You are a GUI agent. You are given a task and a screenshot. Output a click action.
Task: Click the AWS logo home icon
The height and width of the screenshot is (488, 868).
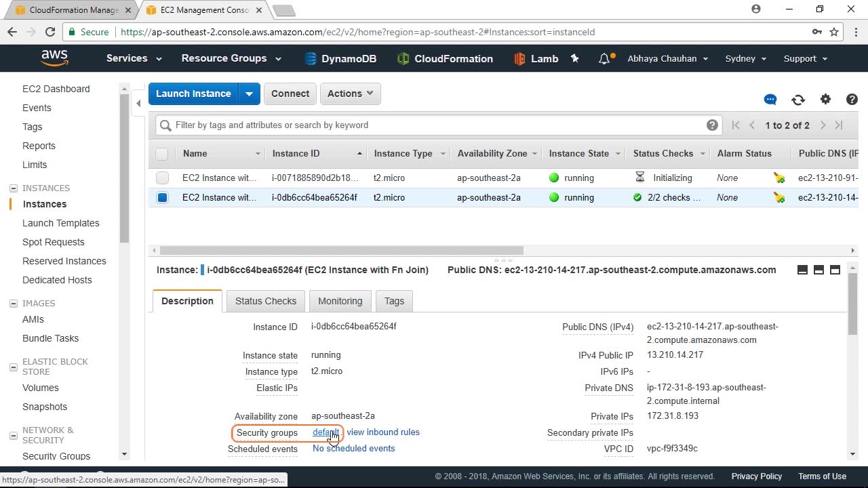point(54,58)
